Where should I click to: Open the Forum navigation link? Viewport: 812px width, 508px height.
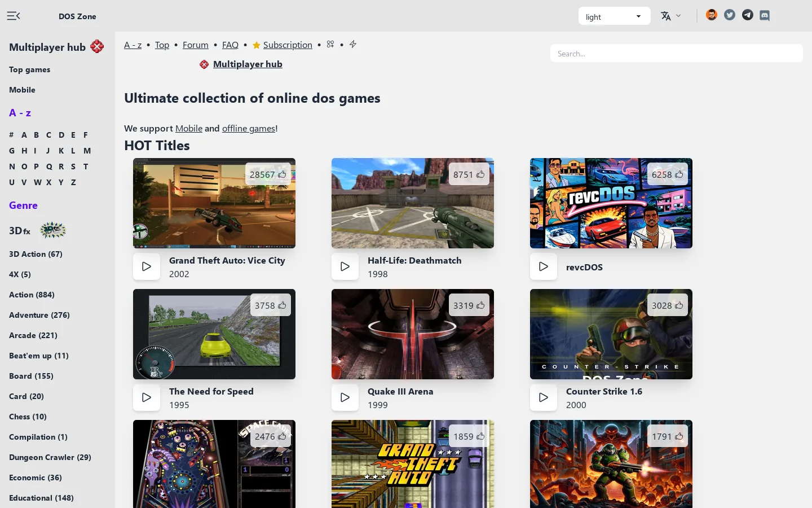tap(196, 45)
